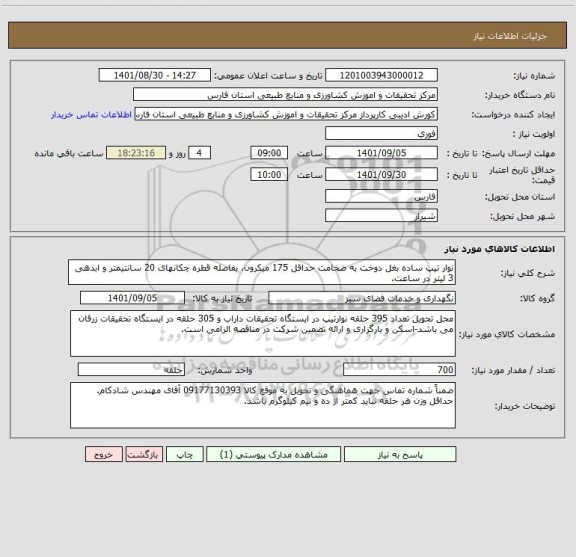
Task: Click the buyer organization name field
Action: tap(285, 94)
